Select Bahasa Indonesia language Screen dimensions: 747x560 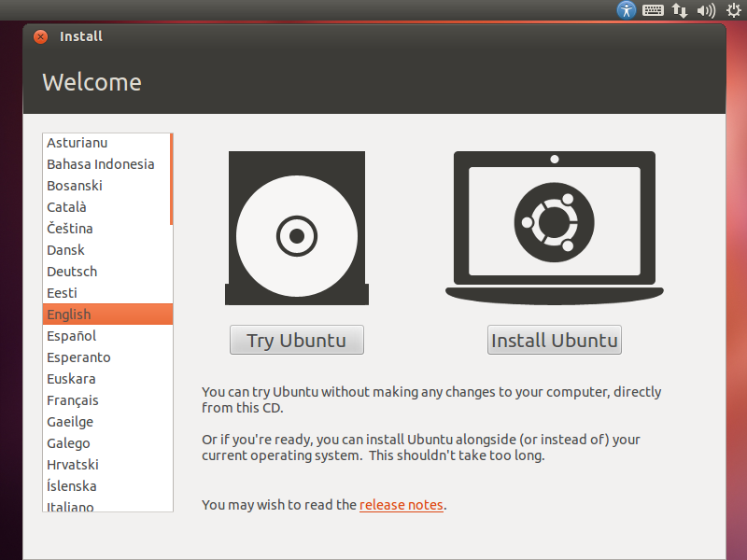[x=106, y=164]
